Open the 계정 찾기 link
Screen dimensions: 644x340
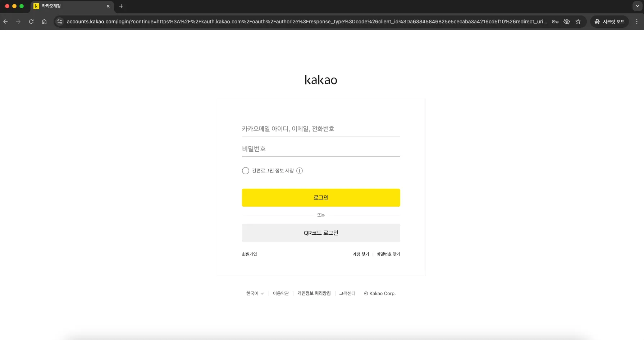361,254
